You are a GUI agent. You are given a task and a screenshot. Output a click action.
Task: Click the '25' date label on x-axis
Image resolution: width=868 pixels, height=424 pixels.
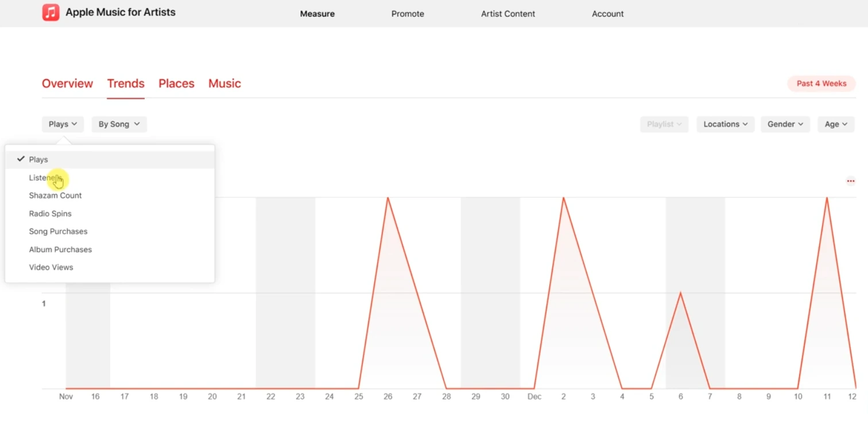[x=359, y=396]
